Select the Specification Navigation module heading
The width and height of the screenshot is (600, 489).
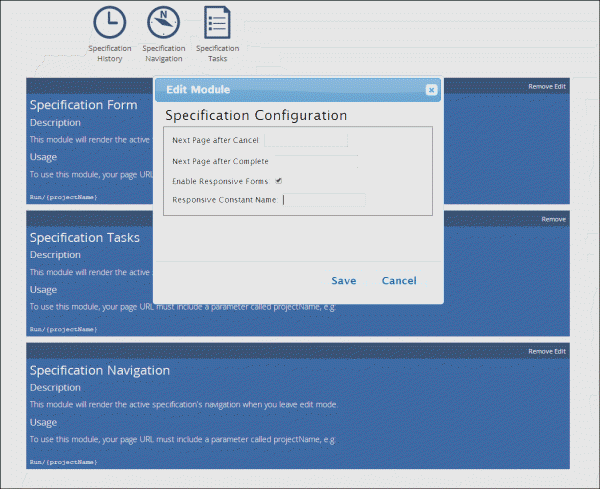click(x=100, y=370)
